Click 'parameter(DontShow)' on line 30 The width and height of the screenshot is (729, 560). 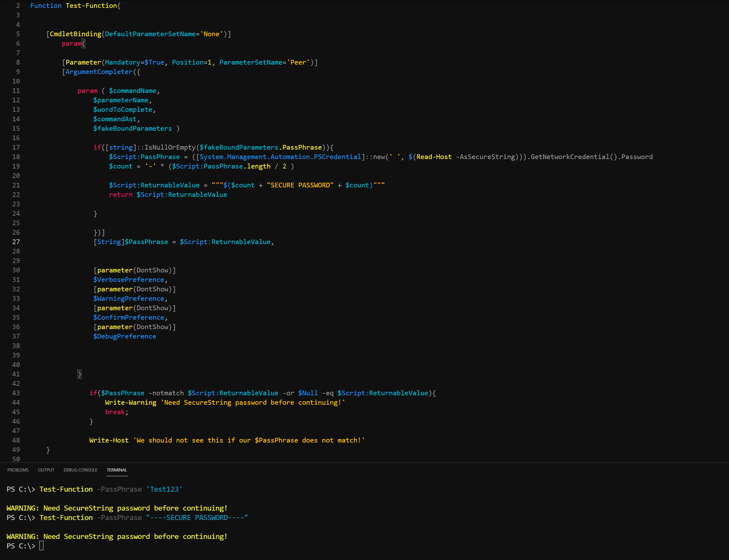[135, 270]
